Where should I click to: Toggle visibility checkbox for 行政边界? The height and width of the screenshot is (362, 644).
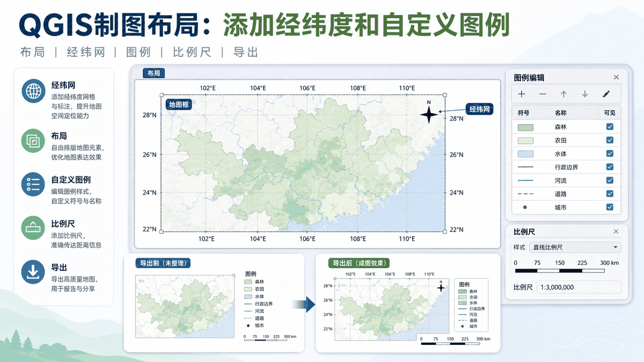(610, 167)
